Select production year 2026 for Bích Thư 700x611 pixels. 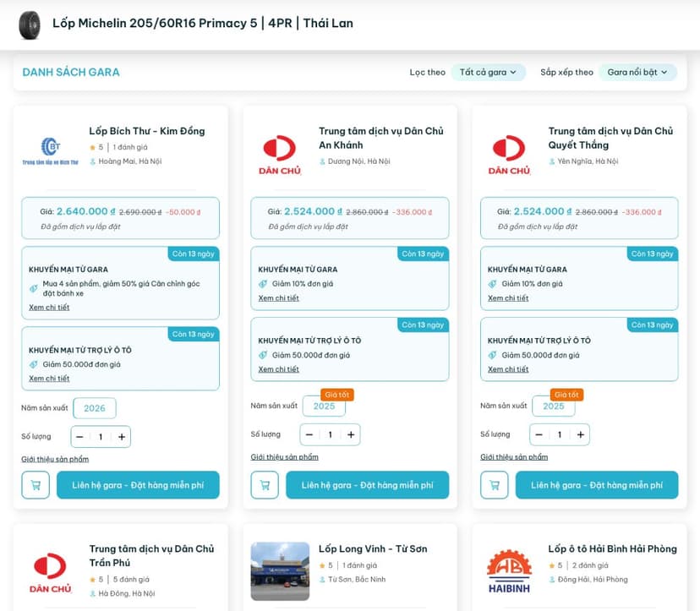tap(95, 408)
